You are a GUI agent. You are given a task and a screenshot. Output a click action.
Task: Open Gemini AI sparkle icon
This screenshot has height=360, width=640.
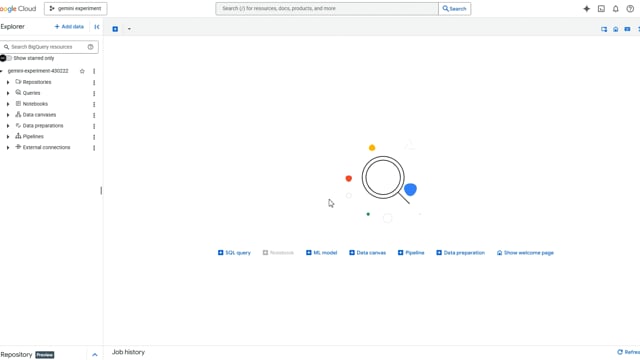tap(587, 9)
